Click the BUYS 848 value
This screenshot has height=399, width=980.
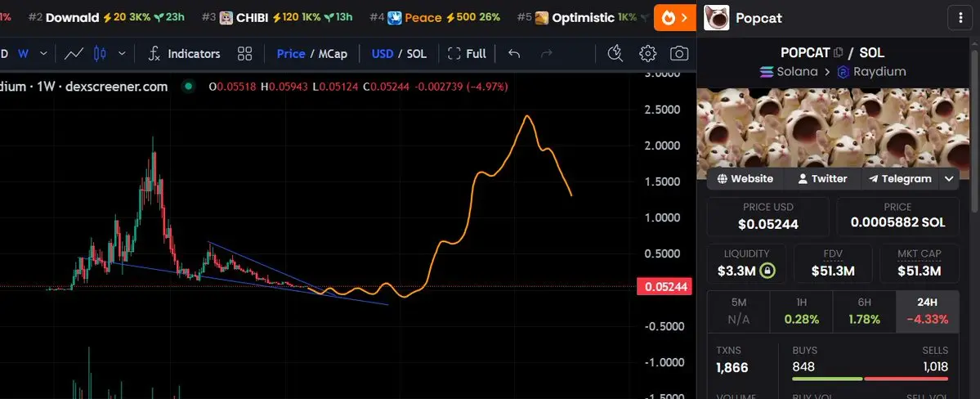click(803, 366)
